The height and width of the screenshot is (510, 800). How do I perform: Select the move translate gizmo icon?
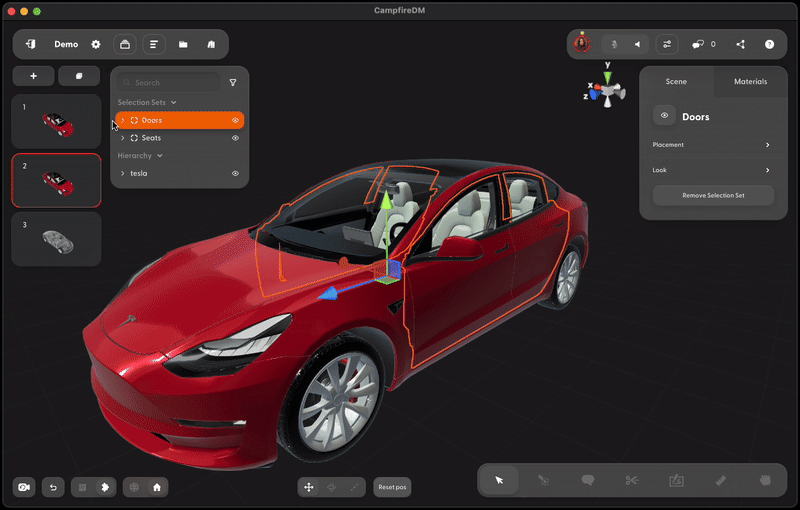(309, 487)
